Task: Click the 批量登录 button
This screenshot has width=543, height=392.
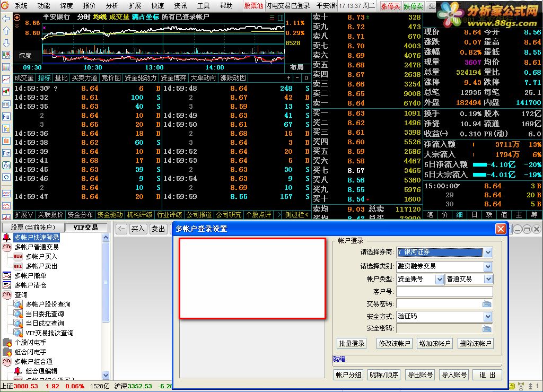Action: (352, 344)
